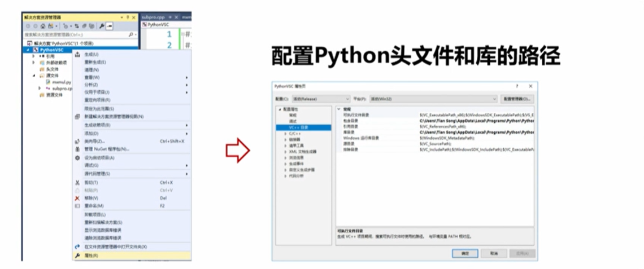Screen dimensions: 644x269
Task: Select 常规 under 配置属性
Action: tap(293, 116)
